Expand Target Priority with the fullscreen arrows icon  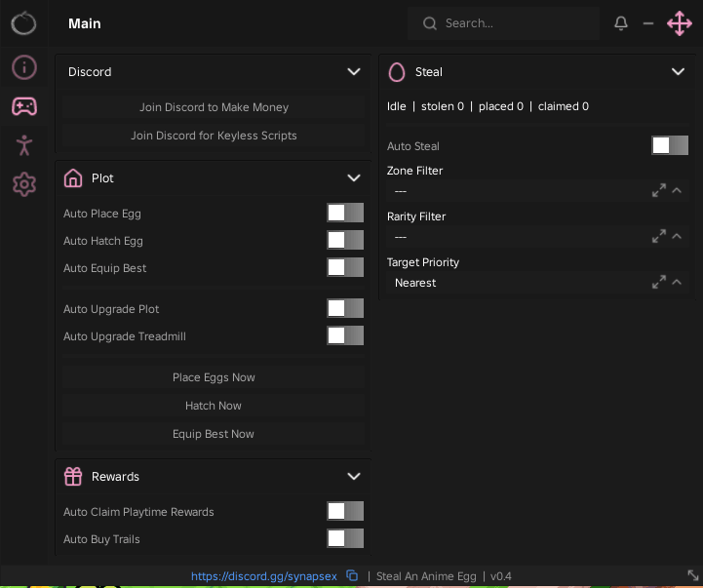point(659,282)
